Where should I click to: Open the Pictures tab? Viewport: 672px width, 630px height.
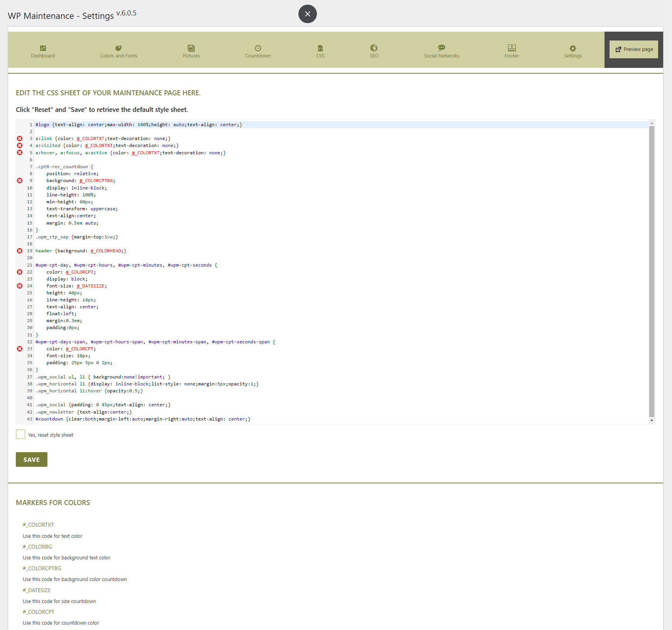(191, 51)
